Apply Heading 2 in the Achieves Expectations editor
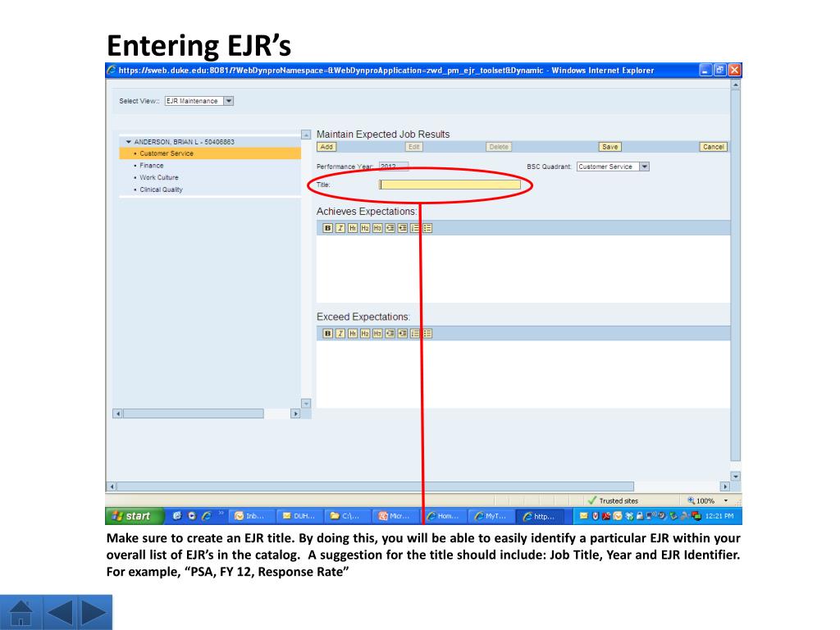 pyautogui.click(x=365, y=228)
